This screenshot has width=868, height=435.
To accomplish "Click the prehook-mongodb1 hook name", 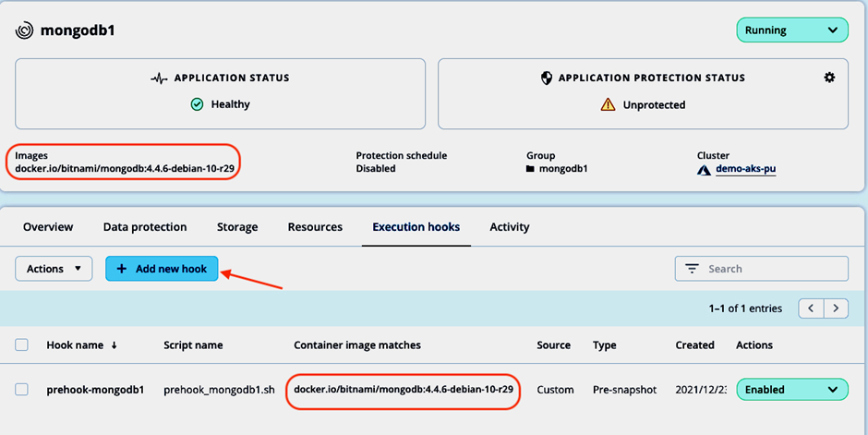I will [95, 390].
